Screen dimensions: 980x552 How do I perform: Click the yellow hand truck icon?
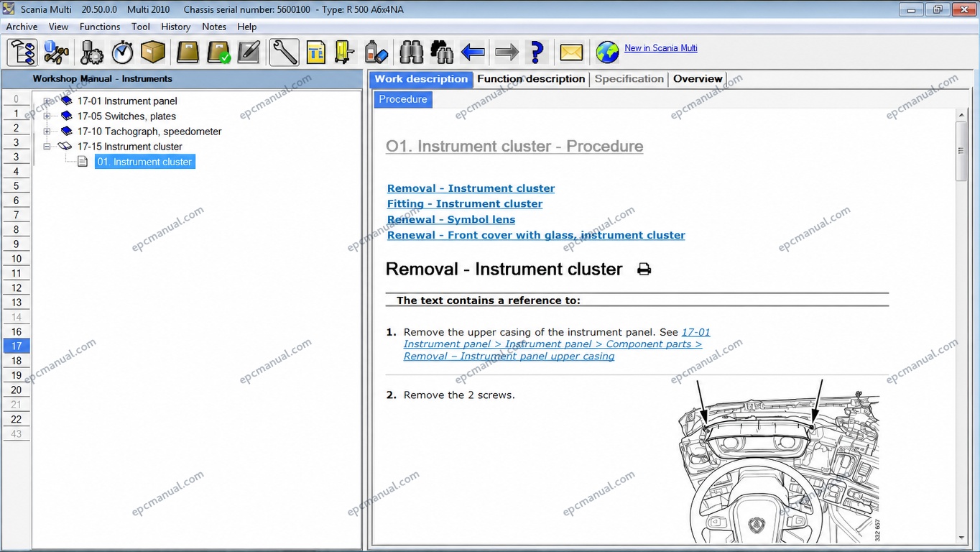click(x=345, y=52)
